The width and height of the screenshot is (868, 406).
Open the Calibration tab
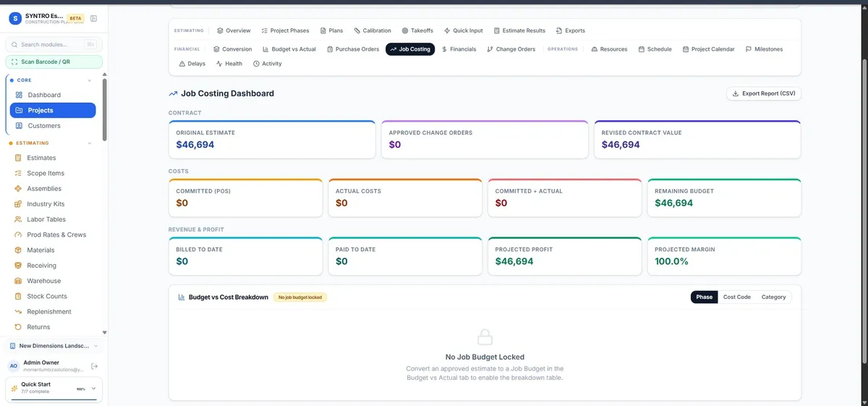[x=373, y=30]
